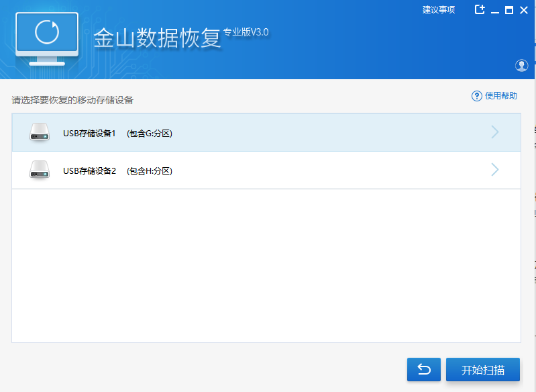Open the 建议事项 menu item
The height and width of the screenshot is (392, 536).
coord(439,10)
